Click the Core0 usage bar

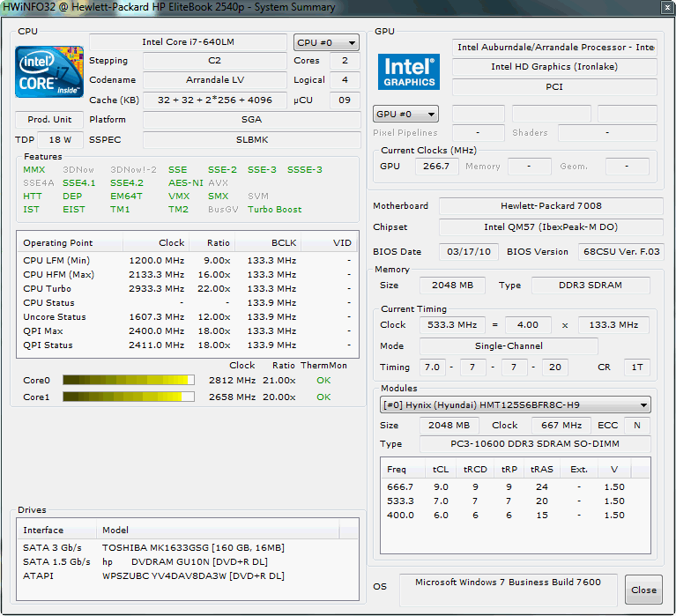tap(129, 380)
